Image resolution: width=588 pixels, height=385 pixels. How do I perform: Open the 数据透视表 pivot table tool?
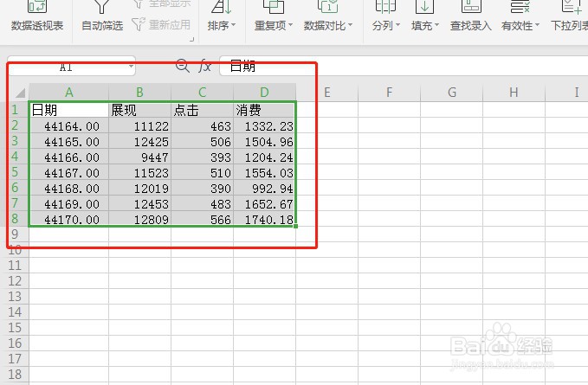pyautogui.click(x=36, y=16)
